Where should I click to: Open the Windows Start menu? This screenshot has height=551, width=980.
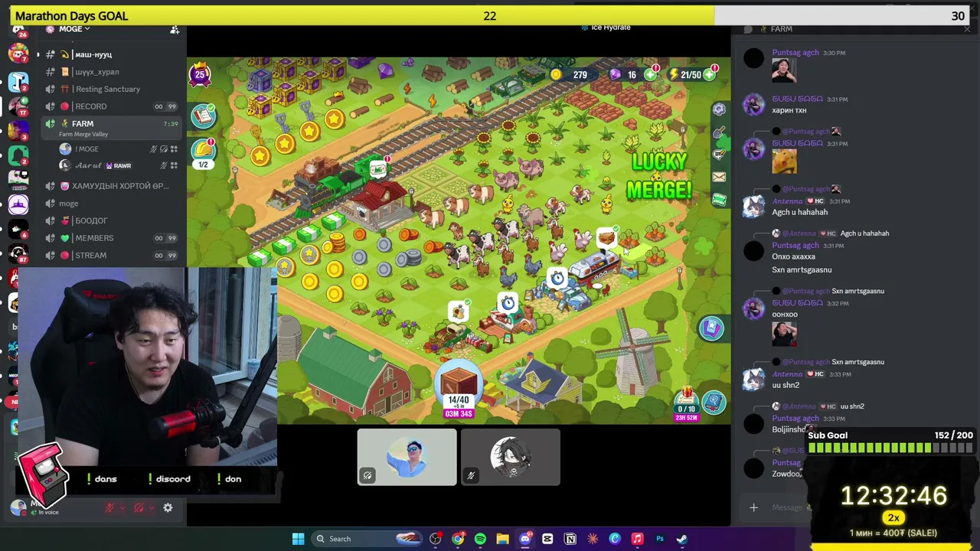coord(298,539)
